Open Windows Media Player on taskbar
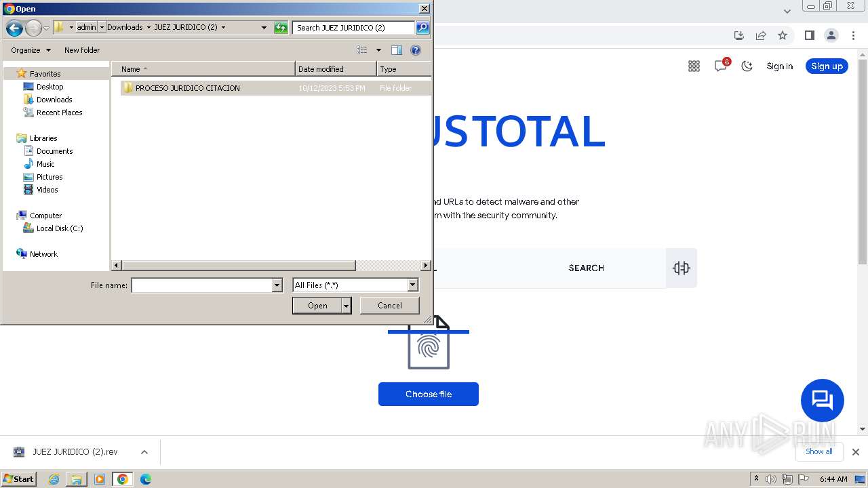The width and height of the screenshot is (868, 488). coord(100,479)
